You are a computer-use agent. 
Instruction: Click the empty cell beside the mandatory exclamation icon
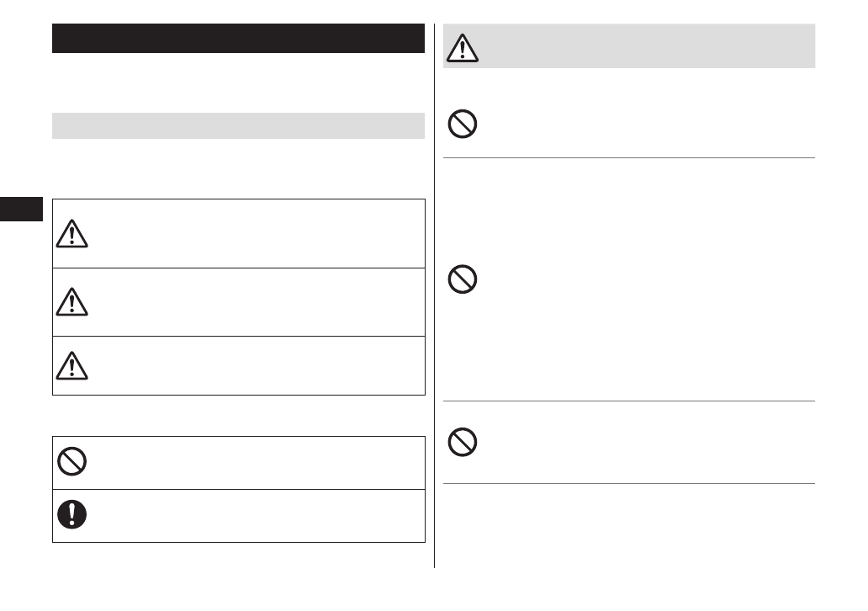click(x=252, y=515)
